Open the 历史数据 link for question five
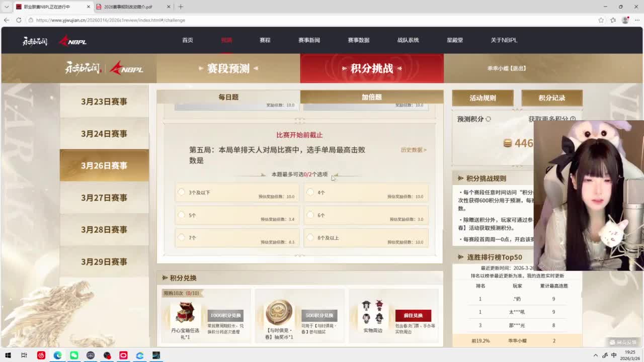 coord(414,150)
